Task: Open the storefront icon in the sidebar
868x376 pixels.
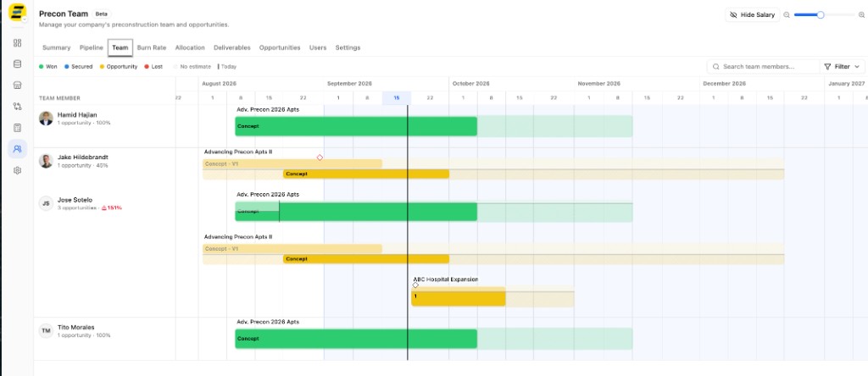Action: (x=17, y=86)
